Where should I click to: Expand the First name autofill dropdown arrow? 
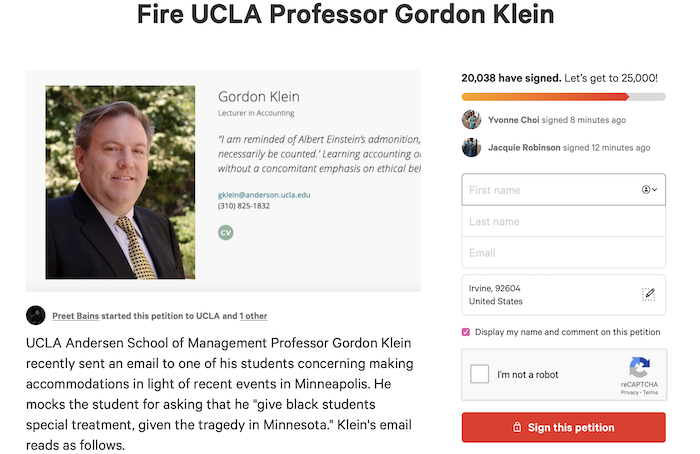click(x=654, y=190)
